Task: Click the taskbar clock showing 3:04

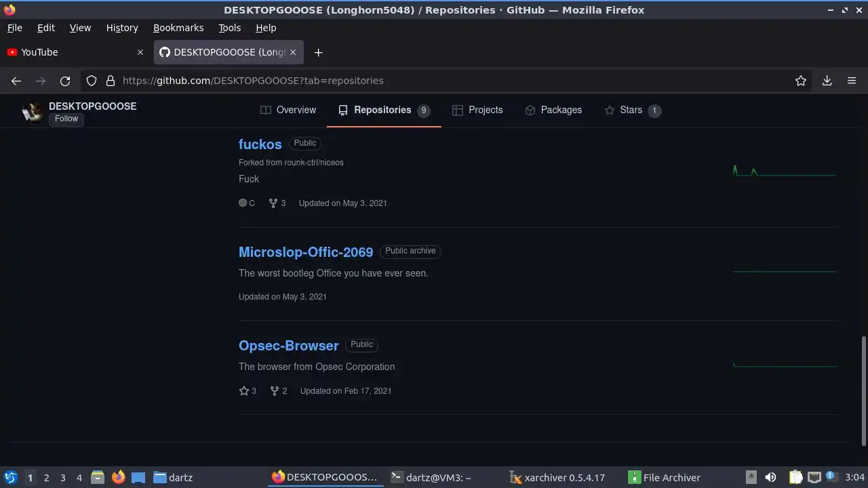Action: tap(854, 477)
